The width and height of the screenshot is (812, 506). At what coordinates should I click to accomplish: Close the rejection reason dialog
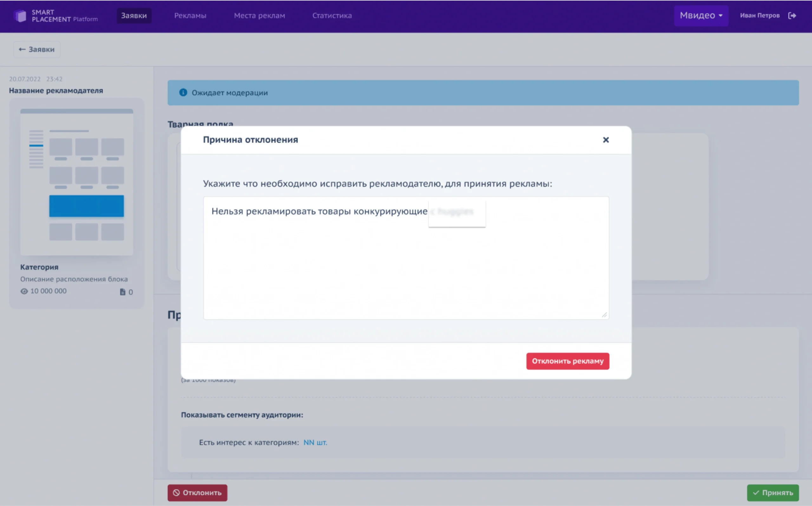(606, 140)
